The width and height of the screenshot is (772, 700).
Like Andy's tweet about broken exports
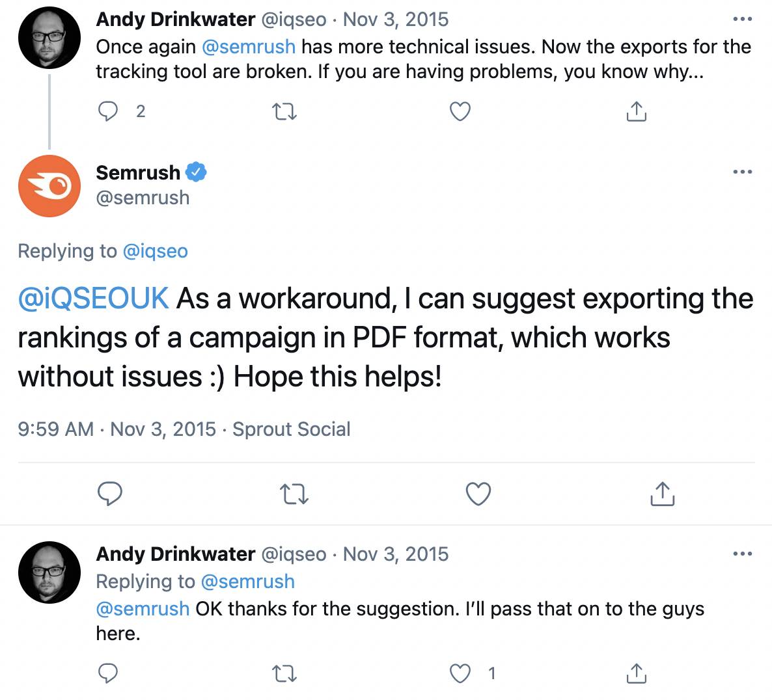460,112
